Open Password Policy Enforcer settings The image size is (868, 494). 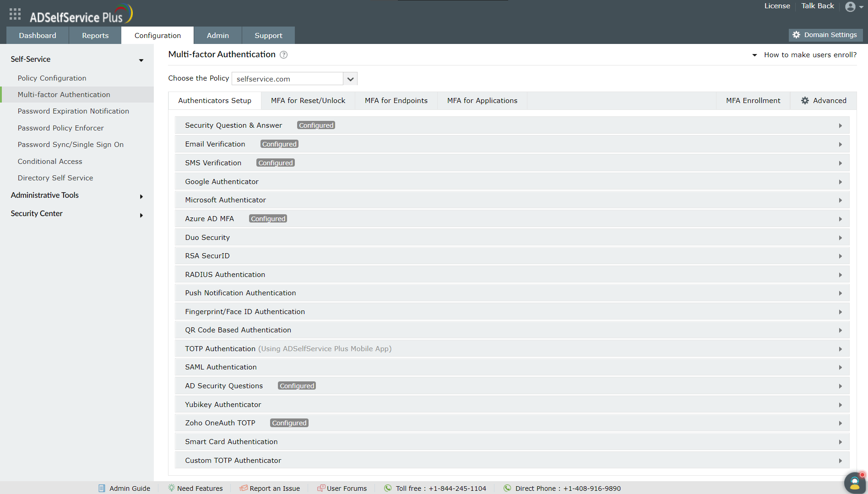[60, 128]
